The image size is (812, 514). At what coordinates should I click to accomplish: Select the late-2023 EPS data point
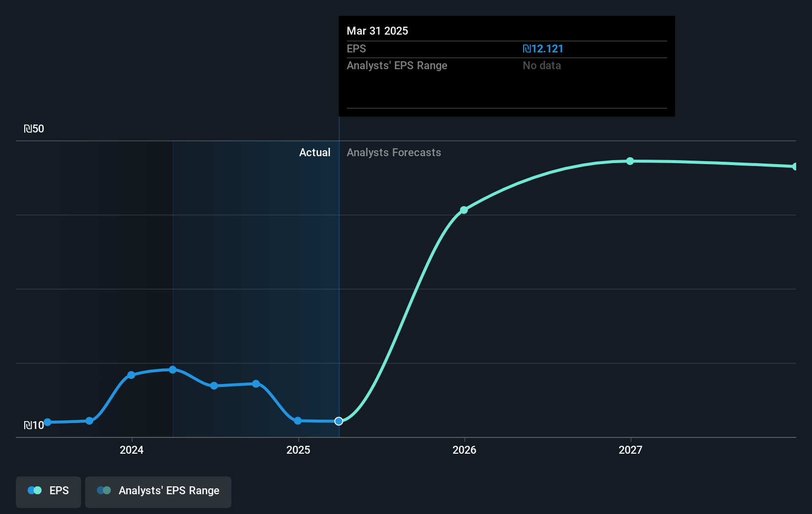click(x=89, y=421)
